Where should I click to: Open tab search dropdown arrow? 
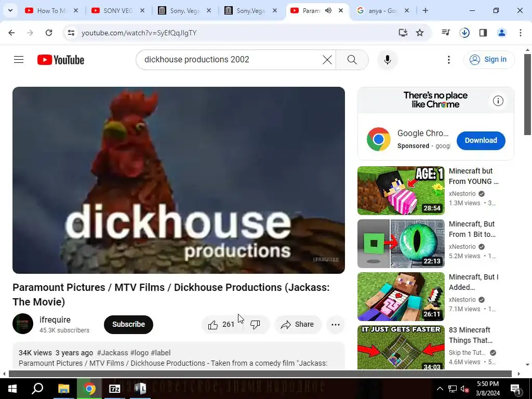10,10
